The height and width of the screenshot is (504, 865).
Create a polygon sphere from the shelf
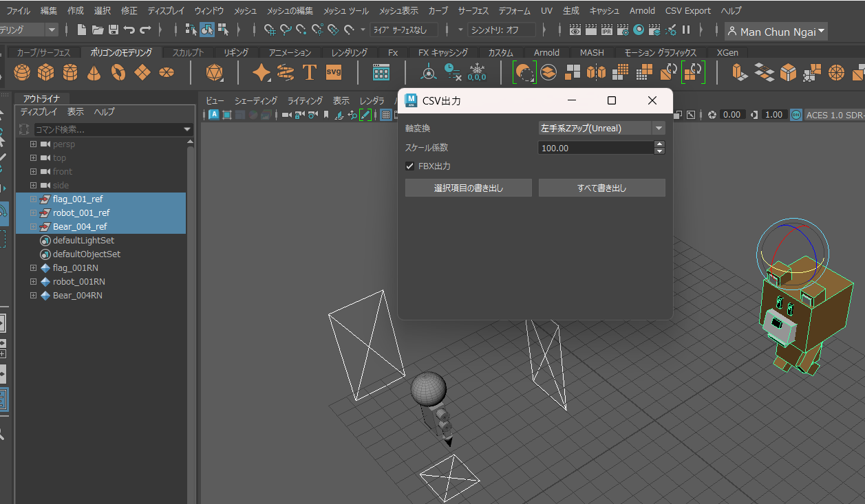click(x=22, y=72)
